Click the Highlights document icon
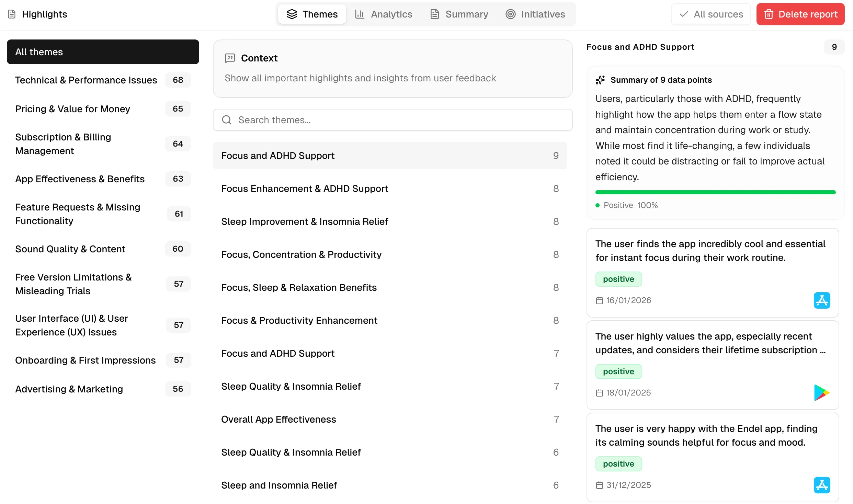853x504 pixels. point(12,14)
